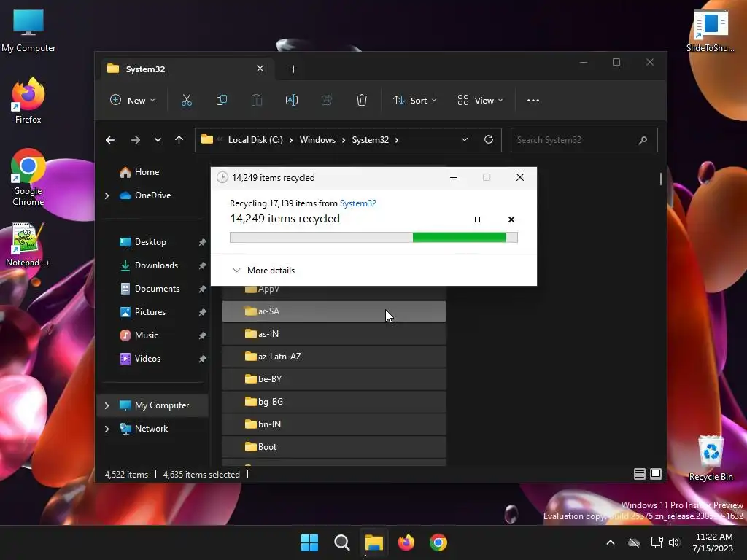Select Pictures in Quick access
Image resolution: width=747 pixels, height=560 pixels.
click(x=150, y=312)
